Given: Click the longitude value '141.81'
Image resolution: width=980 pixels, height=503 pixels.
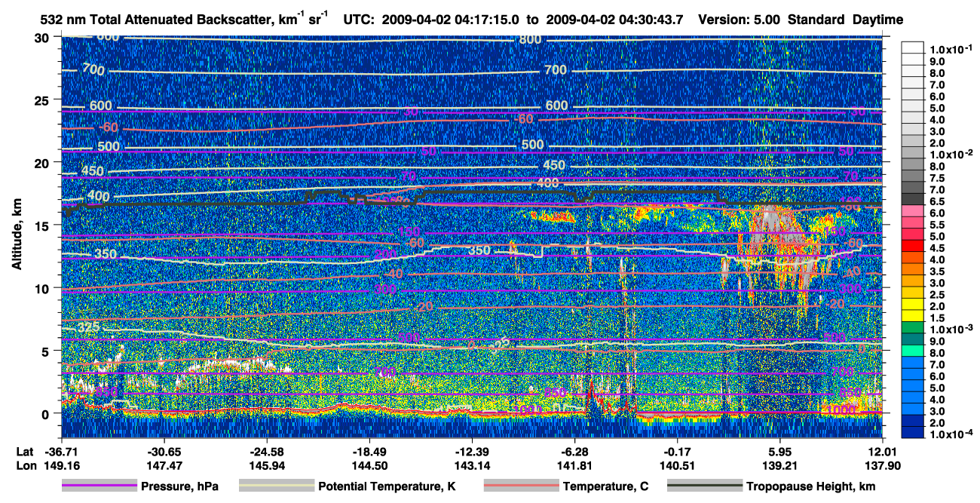Looking at the screenshot, I should tap(574, 466).
